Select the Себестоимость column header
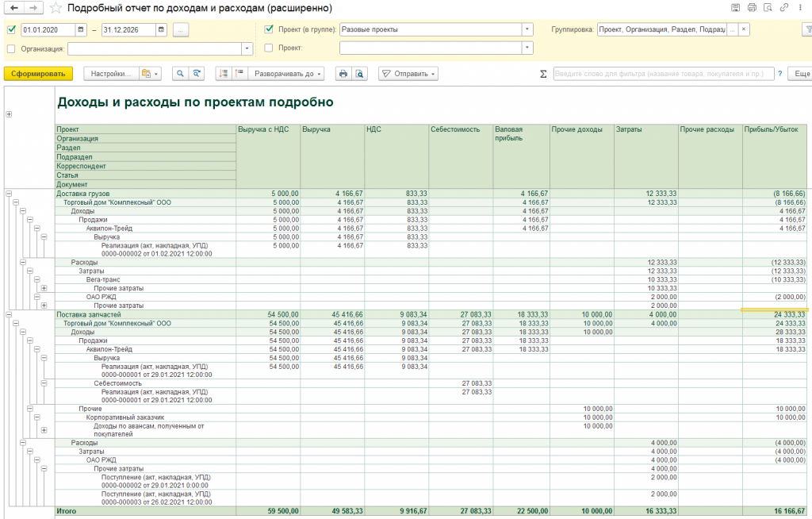Screen dimensions: 812x519 tap(461, 156)
